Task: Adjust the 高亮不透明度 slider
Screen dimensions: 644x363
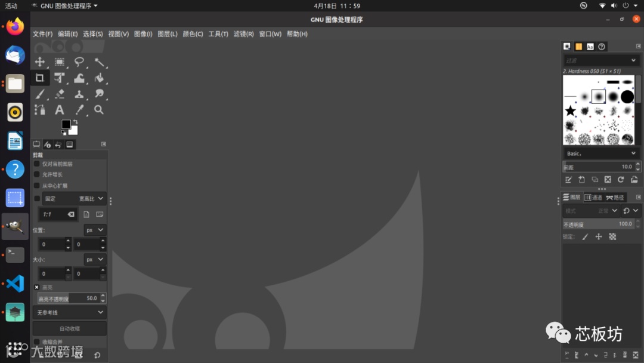Action: click(x=68, y=299)
